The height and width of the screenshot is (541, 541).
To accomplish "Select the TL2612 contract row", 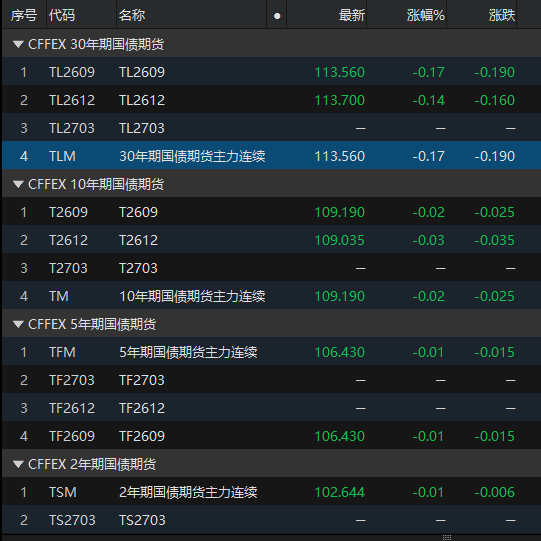I will (272, 100).
